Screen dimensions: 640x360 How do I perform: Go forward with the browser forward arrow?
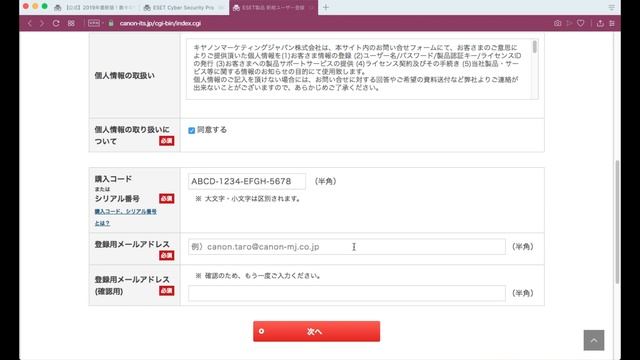pyautogui.click(x=42, y=23)
